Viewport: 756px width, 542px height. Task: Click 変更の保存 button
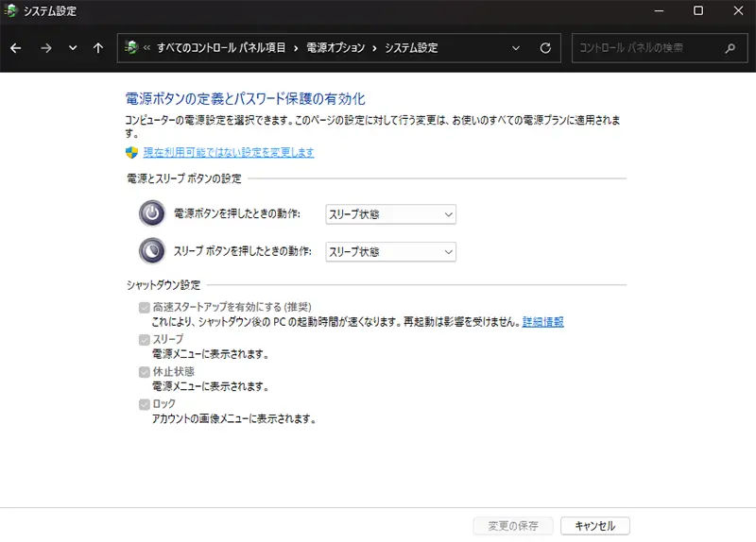click(x=513, y=526)
